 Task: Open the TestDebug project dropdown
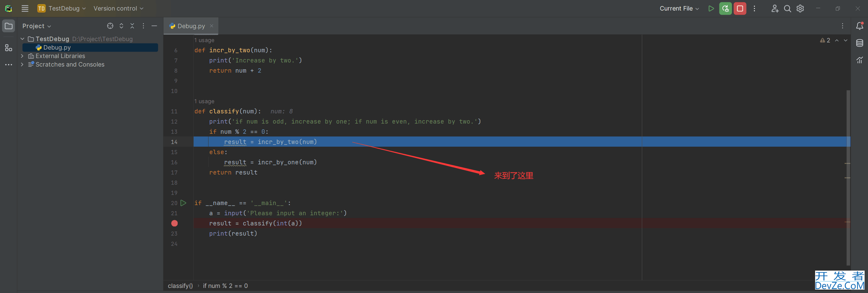click(62, 8)
